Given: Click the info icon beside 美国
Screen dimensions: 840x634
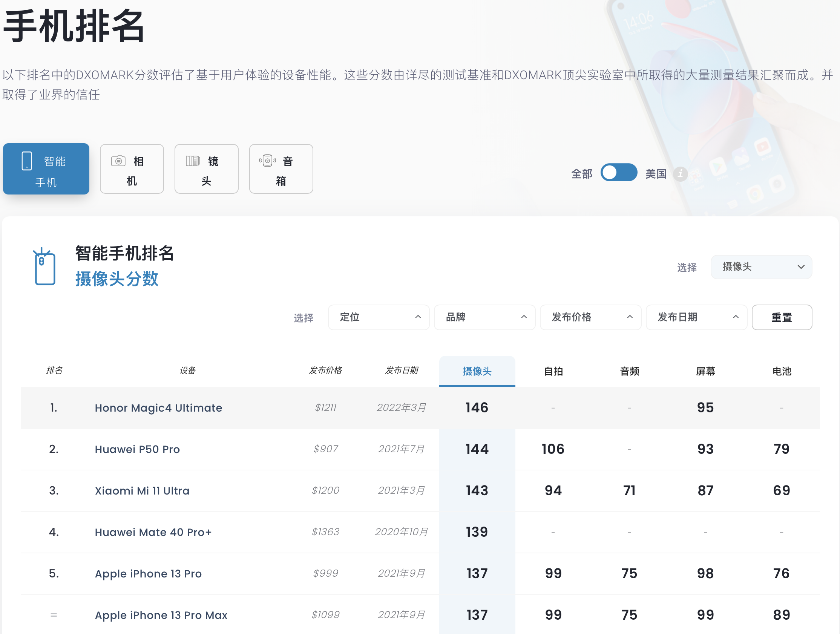Looking at the screenshot, I should click(x=680, y=174).
